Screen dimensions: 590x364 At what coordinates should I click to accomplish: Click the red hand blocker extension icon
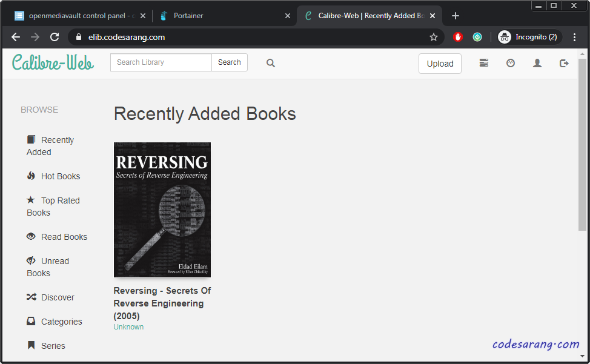457,37
